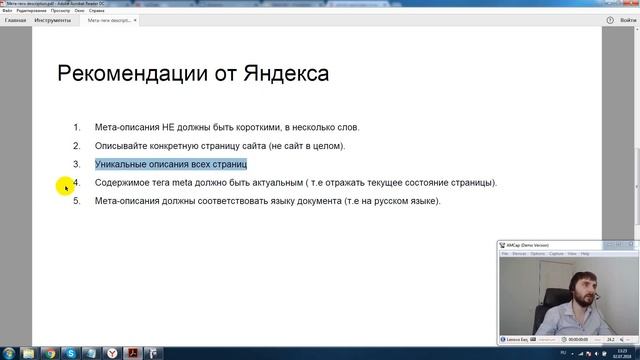This screenshot has height=360, width=640.
Task: Open the File menu in AMCap
Action: 505,254
